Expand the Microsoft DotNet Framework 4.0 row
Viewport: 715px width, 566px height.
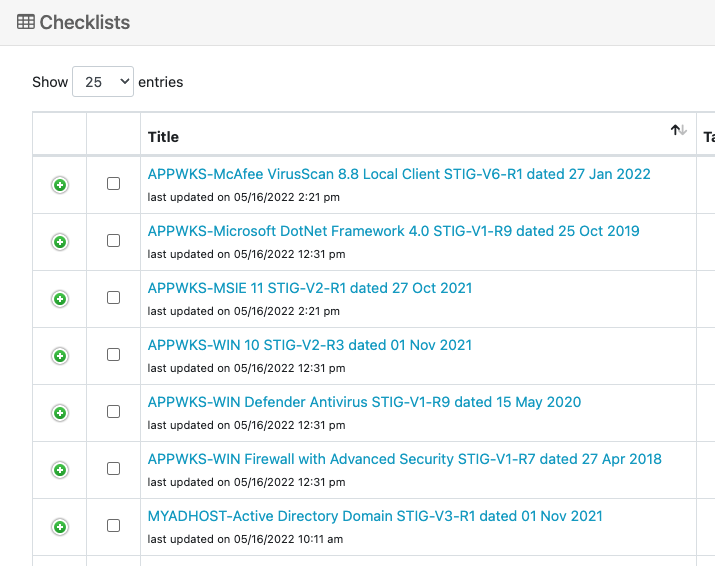tap(60, 242)
